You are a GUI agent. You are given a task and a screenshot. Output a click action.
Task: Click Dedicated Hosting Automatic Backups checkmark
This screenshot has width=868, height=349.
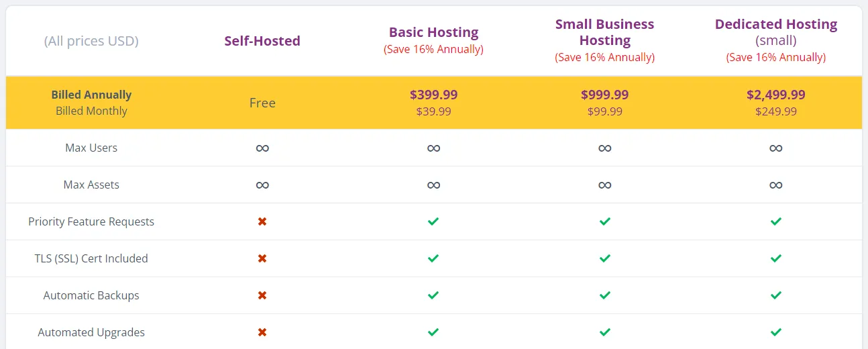click(776, 295)
